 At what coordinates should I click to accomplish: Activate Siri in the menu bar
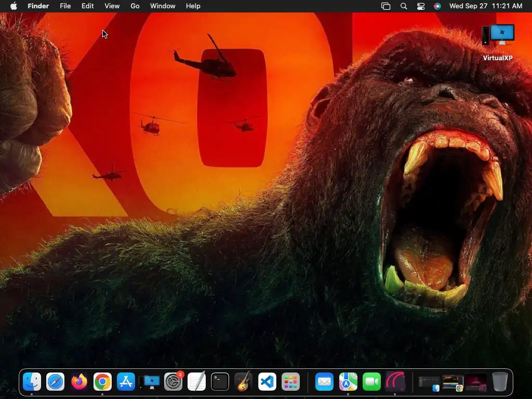437,6
